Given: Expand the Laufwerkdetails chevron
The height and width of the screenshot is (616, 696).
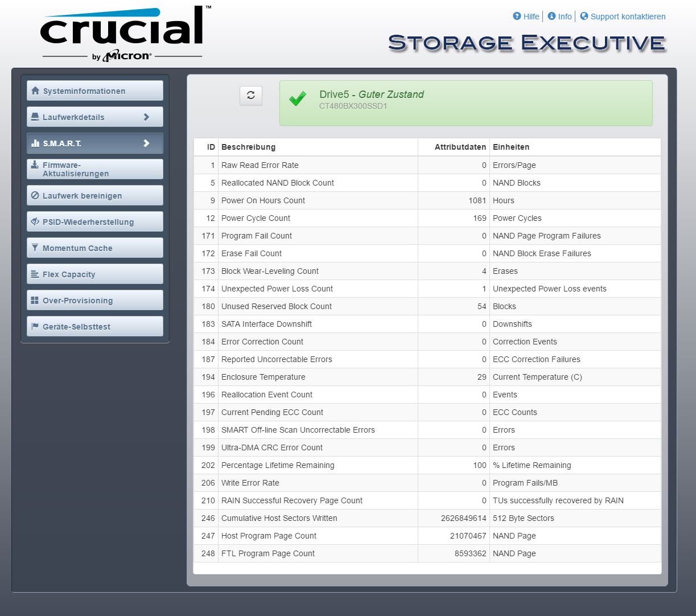Looking at the screenshot, I should [146, 117].
